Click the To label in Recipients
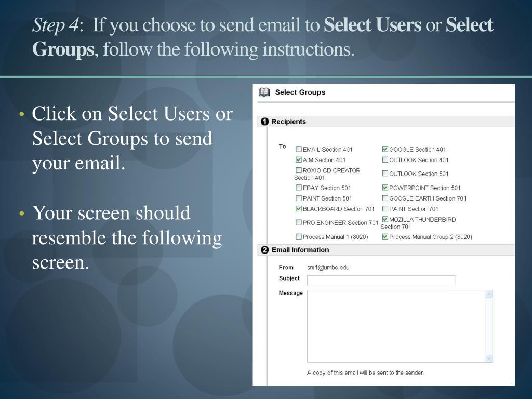 282,146
